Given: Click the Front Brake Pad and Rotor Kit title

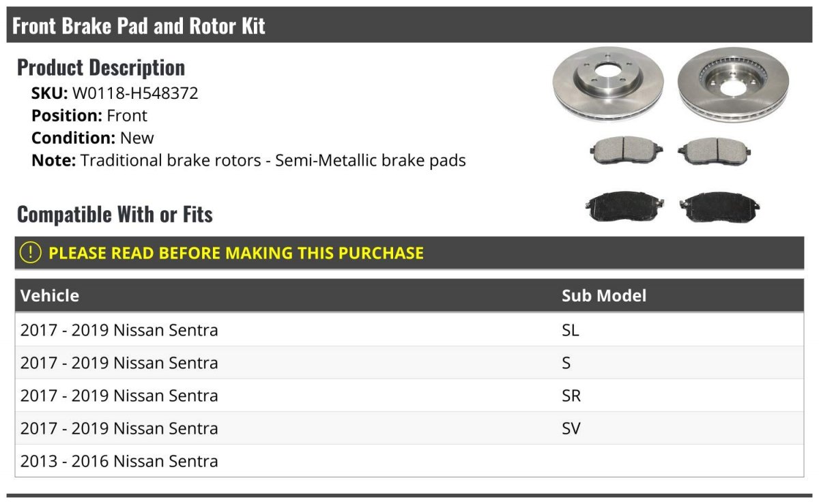Looking at the screenshot, I should coord(139,26).
